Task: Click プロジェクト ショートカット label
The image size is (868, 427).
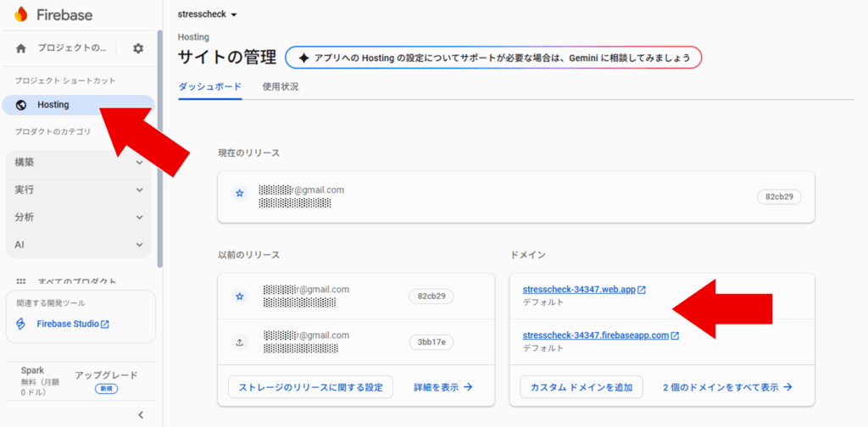Action: [64, 80]
